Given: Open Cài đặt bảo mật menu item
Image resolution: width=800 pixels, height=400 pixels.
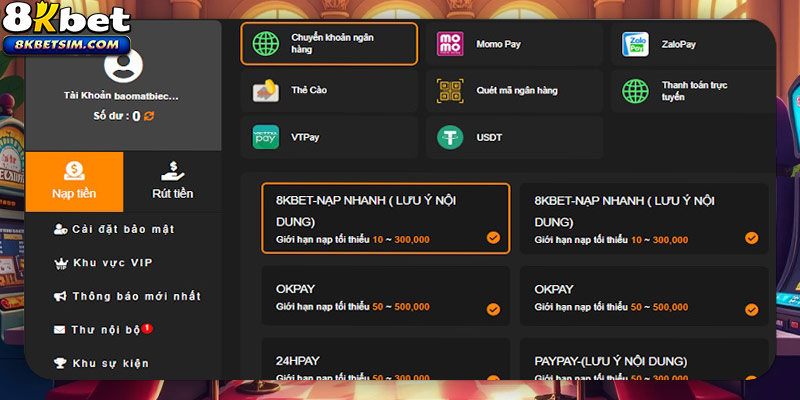Looking at the screenshot, I should pyautogui.click(x=114, y=229).
